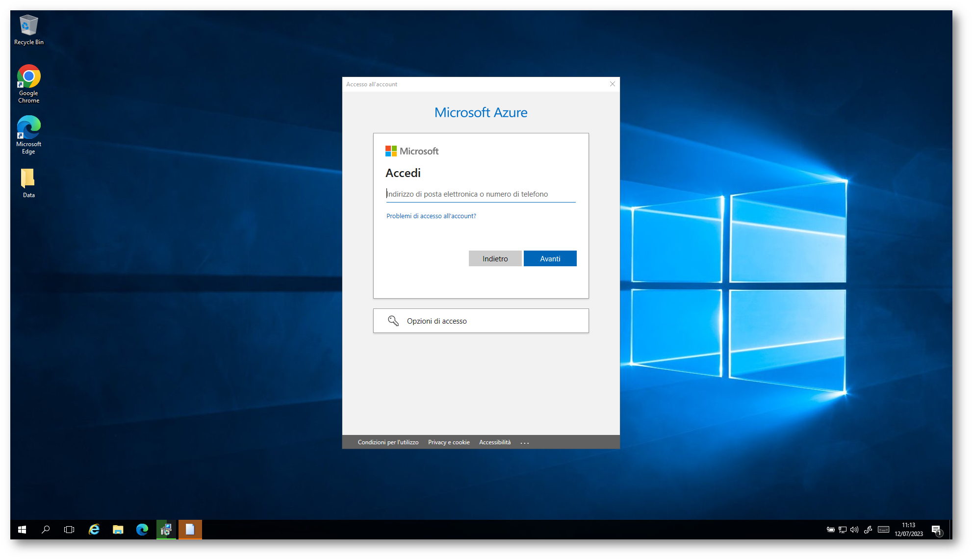Open the Recycle Bin desktop icon
Screen dimensions: 973x560
click(x=28, y=29)
